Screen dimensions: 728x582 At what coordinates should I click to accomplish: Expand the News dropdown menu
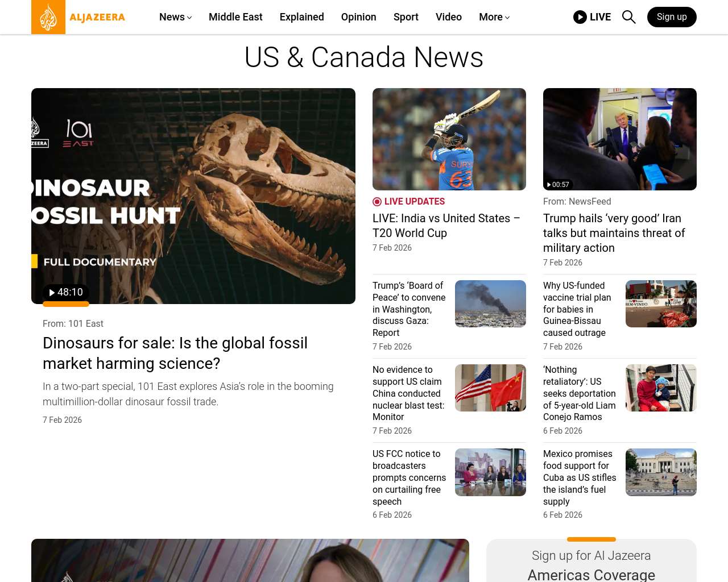click(176, 17)
